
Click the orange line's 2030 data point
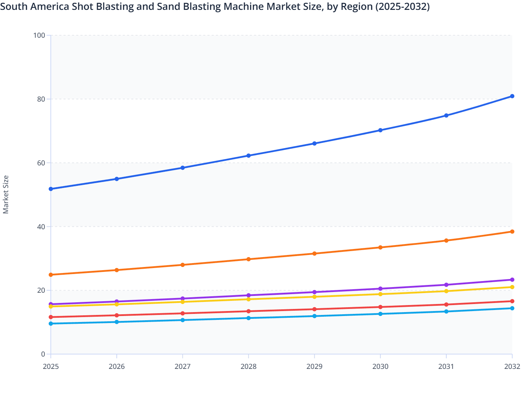point(380,247)
